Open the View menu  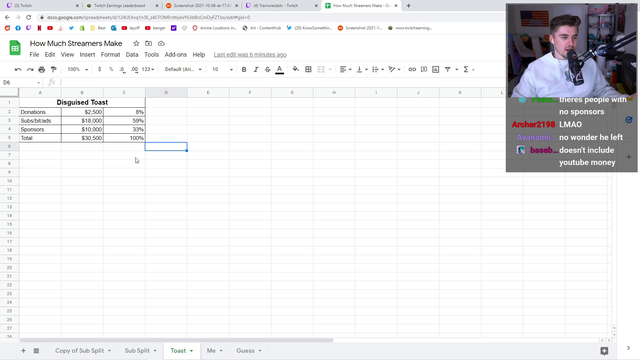pyautogui.click(x=67, y=55)
